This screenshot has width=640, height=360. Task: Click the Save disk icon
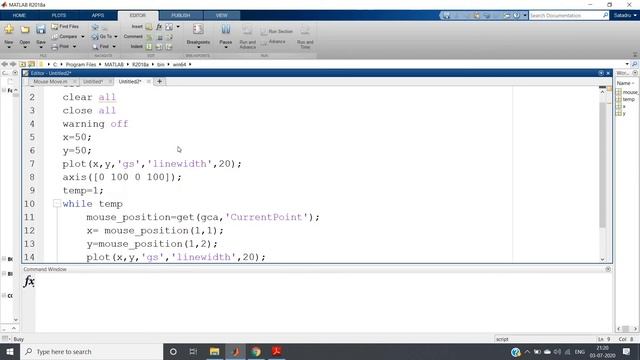(41, 29)
